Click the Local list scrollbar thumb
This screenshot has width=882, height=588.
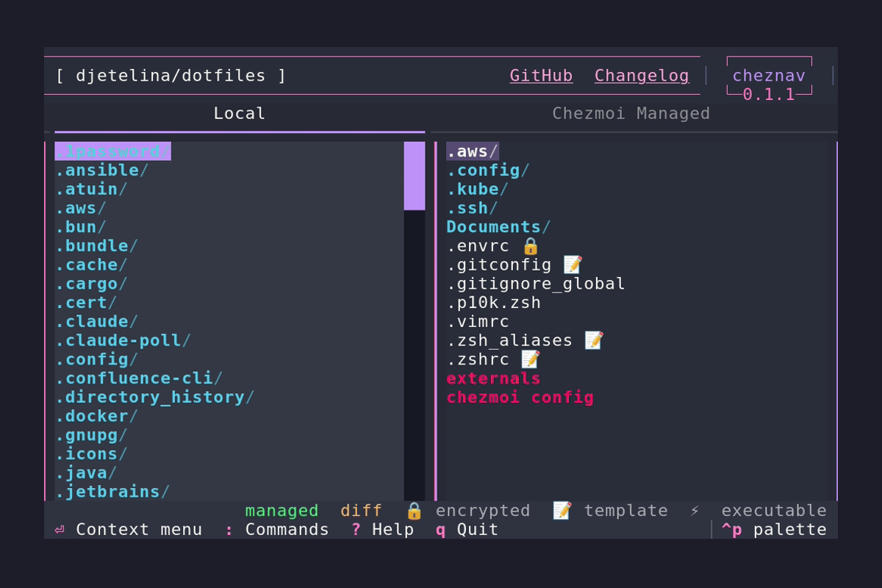click(415, 176)
